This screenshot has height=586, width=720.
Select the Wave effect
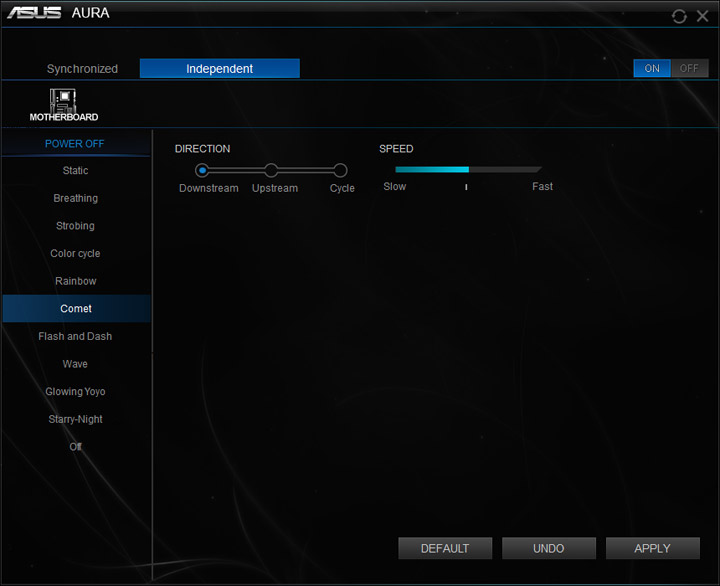pos(75,364)
